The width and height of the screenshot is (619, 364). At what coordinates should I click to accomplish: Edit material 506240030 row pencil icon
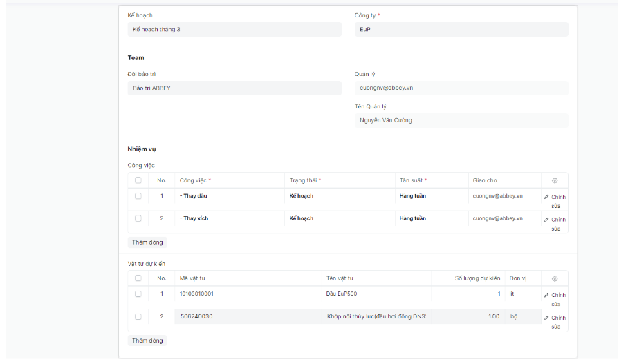tap(546, 318)
